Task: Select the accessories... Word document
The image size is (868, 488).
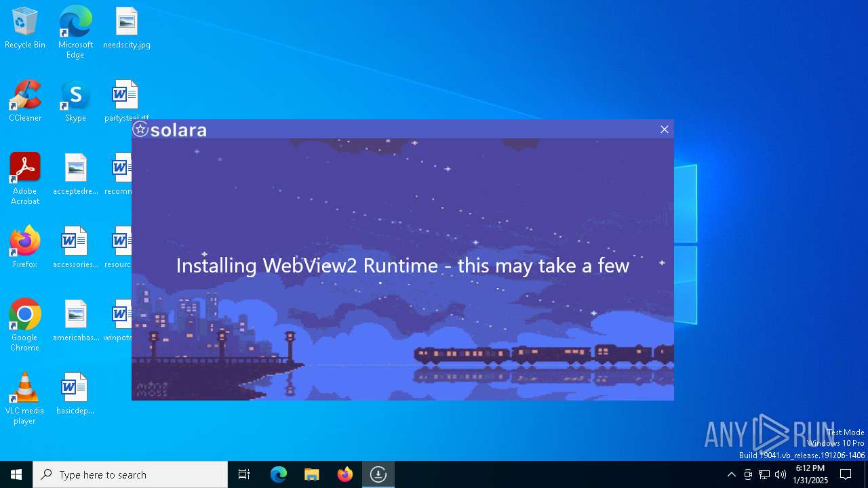Action: click(x=75, y=247)
